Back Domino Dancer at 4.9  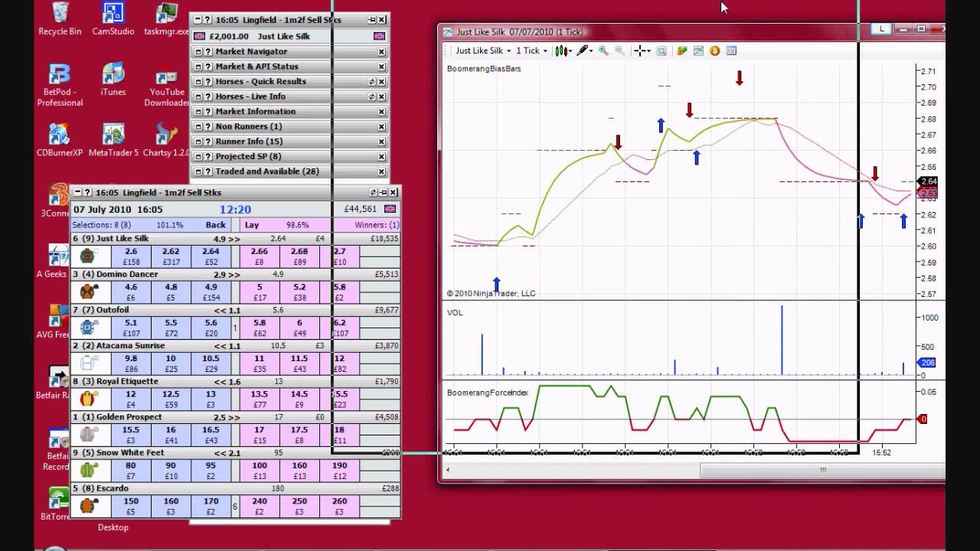[x=211, y=292]
